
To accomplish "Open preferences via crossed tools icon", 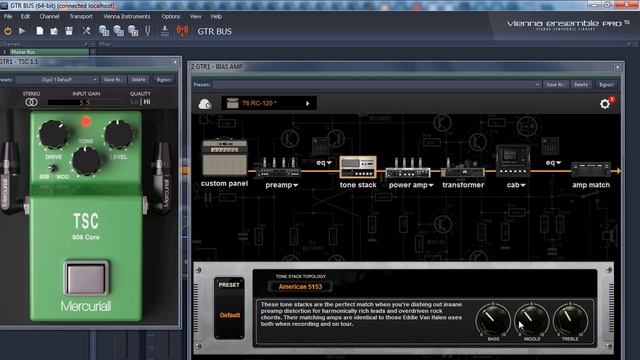I will click(86, 31).
